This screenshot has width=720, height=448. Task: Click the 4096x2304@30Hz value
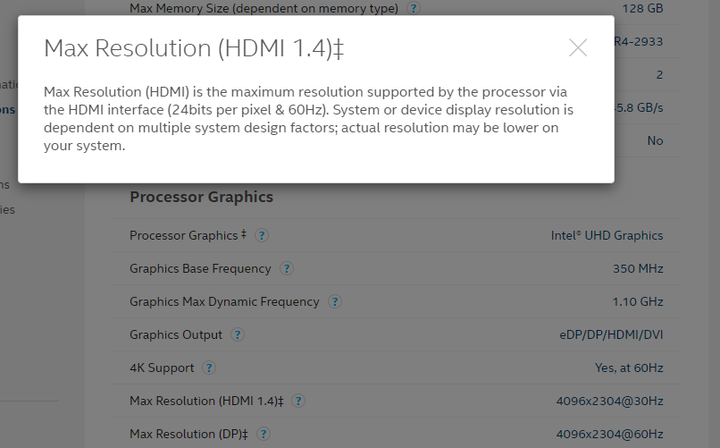click(x=609, y=401)
